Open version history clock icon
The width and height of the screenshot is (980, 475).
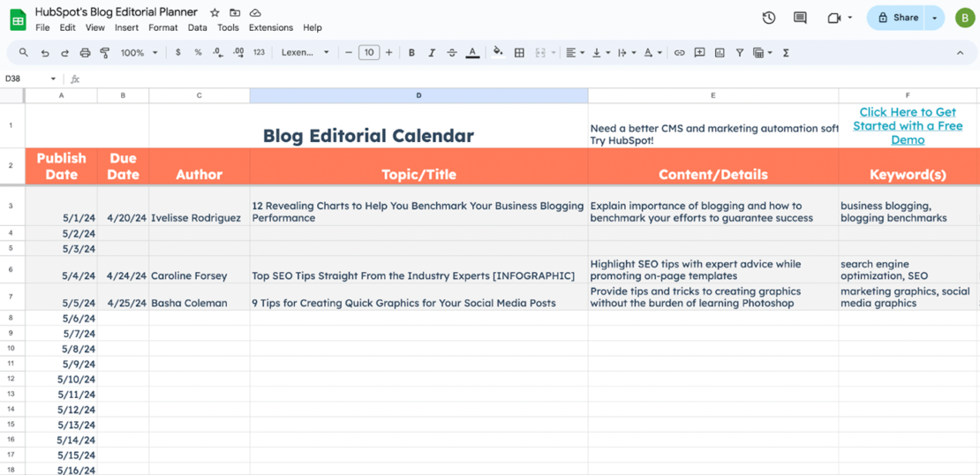(x=769, y=18)
